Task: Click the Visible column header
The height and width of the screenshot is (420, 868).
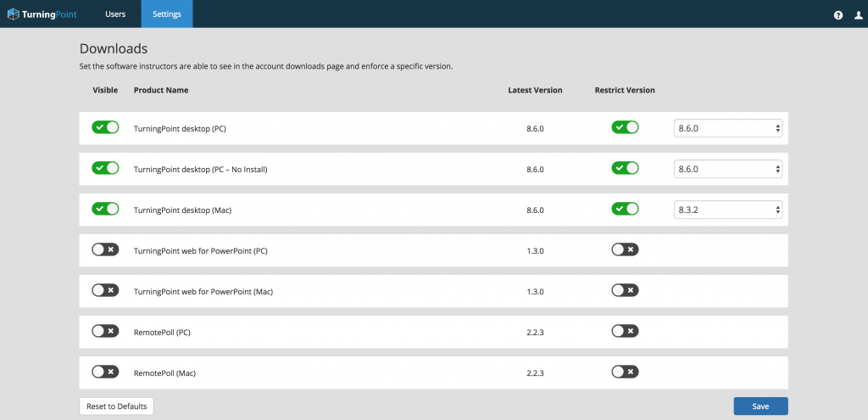Action: tap(105, 90)
